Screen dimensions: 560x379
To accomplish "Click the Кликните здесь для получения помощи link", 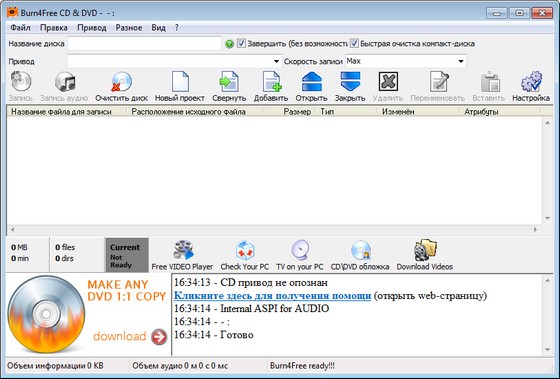I will click(x=272, y=296).
